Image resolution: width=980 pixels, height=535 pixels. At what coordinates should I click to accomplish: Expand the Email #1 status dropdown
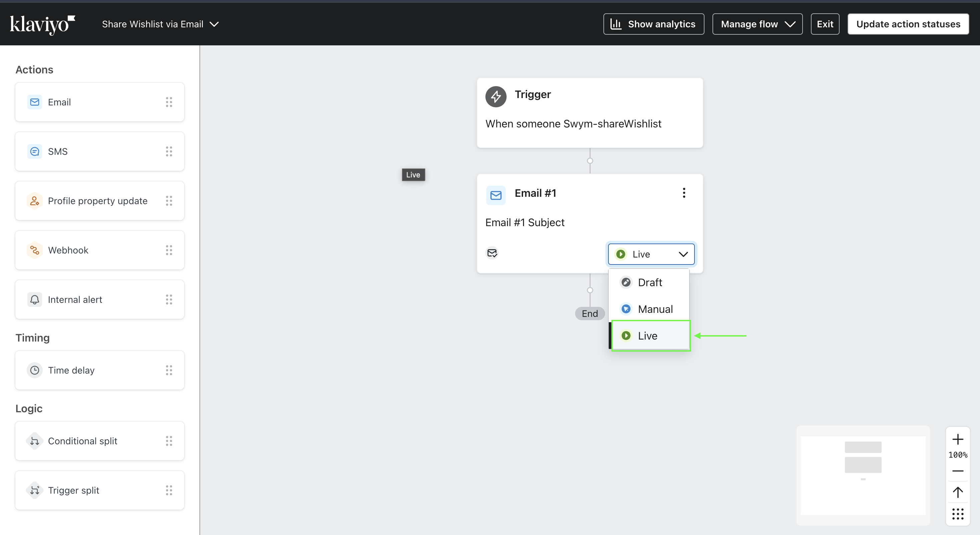pos(651,254)
